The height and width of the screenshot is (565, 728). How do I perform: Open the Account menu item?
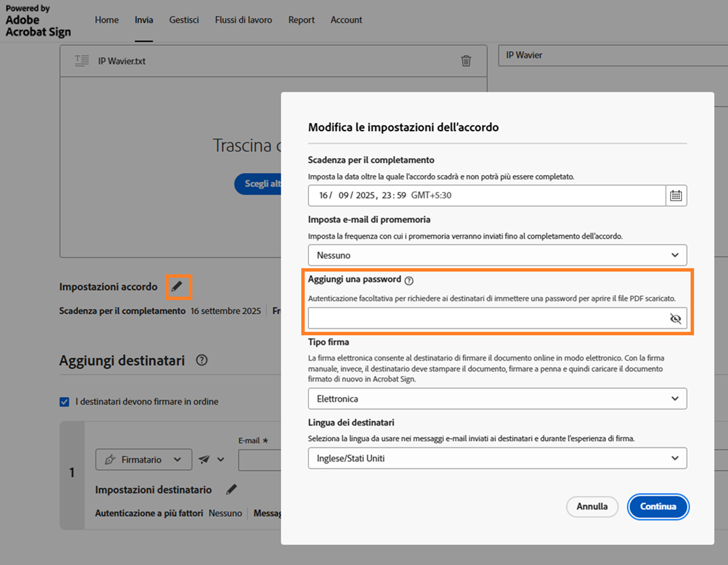pos(346,20)
